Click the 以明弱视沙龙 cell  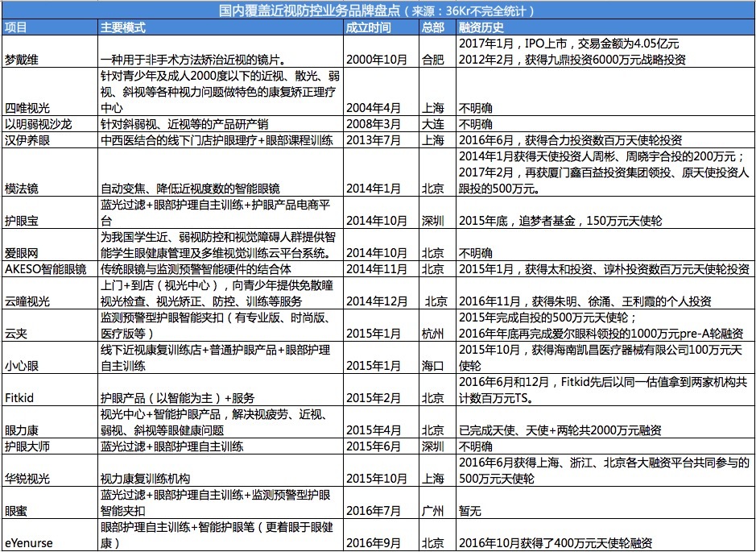click(x=50, y=124)
